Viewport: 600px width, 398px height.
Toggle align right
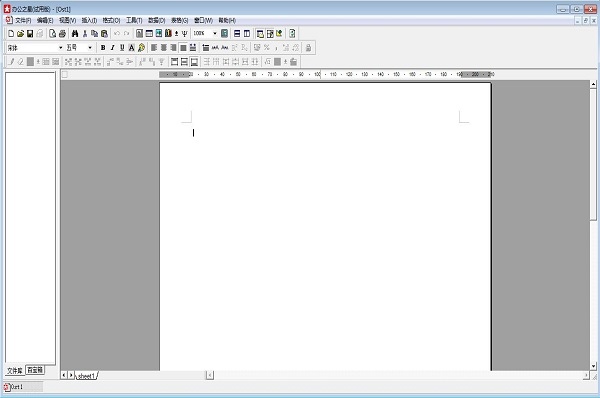[x=173, y=48]
